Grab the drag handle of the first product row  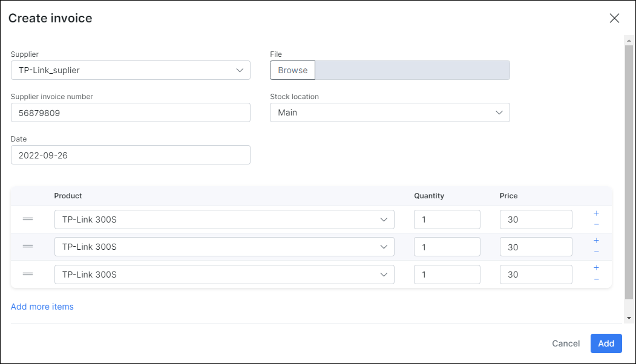pos(28,219)
